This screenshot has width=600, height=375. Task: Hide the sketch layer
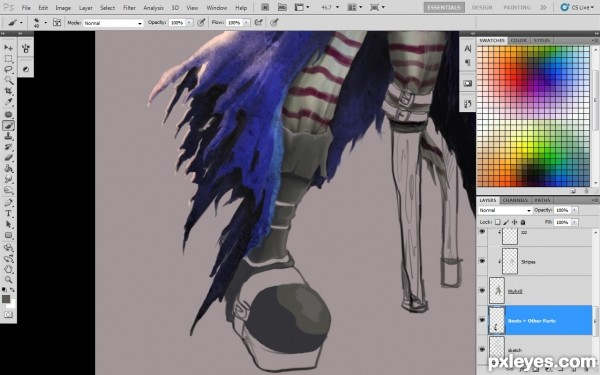click(482, 350)
